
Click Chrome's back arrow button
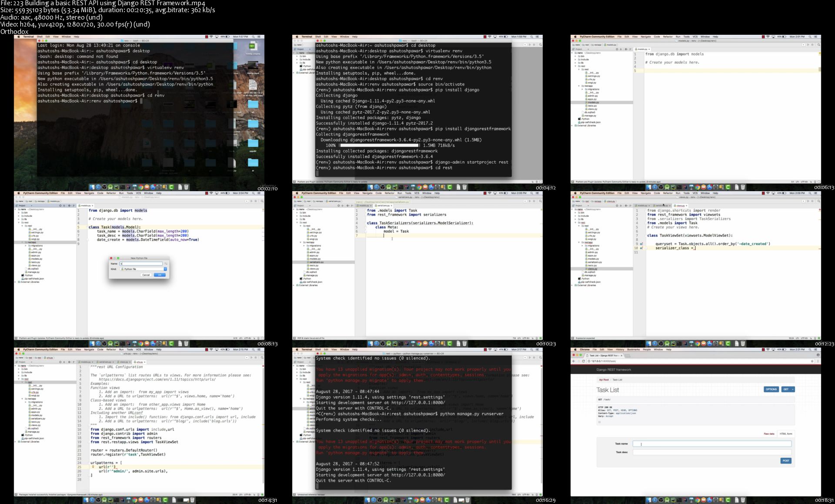pos(574,361)
